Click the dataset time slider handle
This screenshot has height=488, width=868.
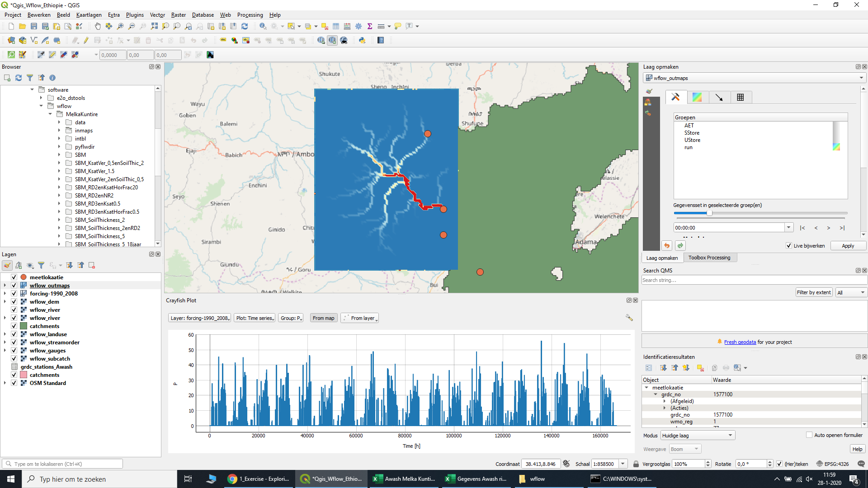[709, 213]
